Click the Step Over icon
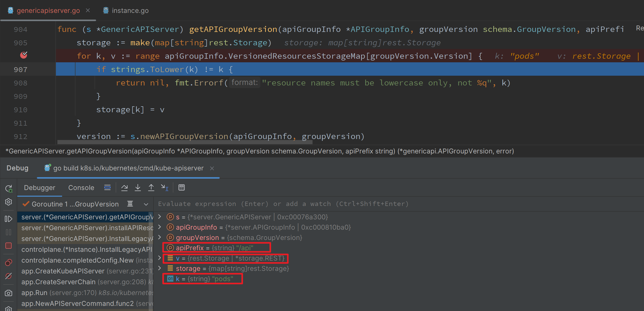Screen dimensions: 644x311 click(x=124, y=188)
